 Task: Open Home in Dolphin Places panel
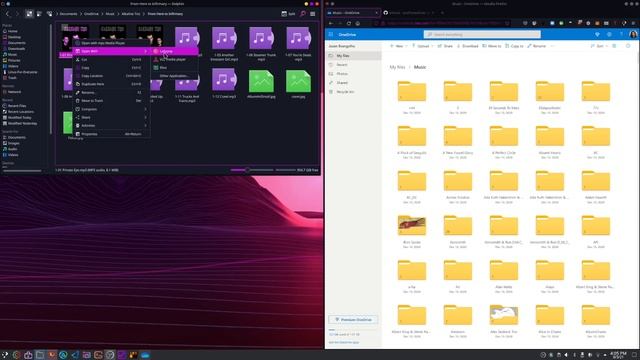click(13, 31)
